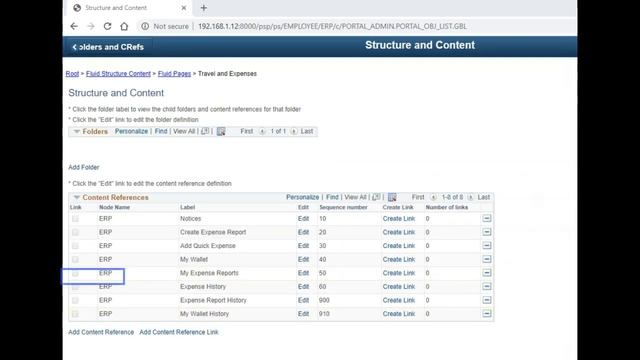Show previous rows in Content References
The height and width of the screenshot is (360, 640).
point(433,197)
